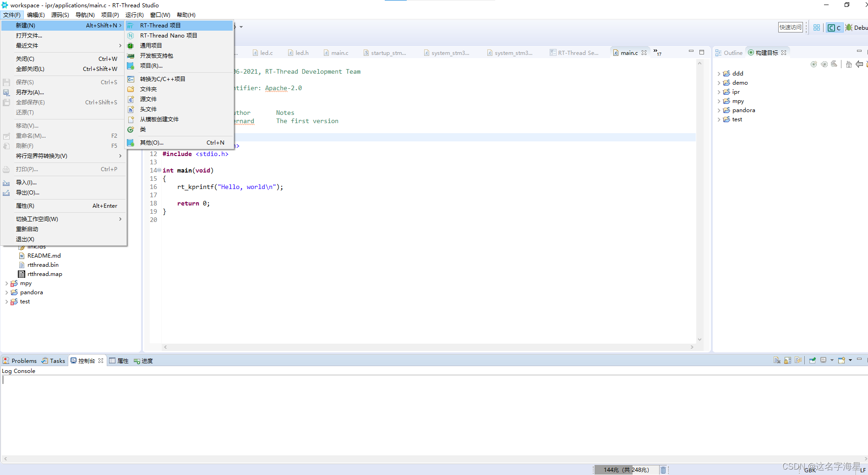This screenshot has height=475, width=868.
Task: Expand 最近文件 submenu
Action: coord(63,46)
